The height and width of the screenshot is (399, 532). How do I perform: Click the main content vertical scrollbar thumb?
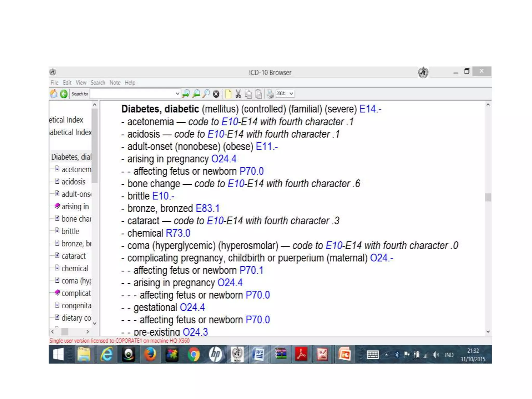coord(488,197)
